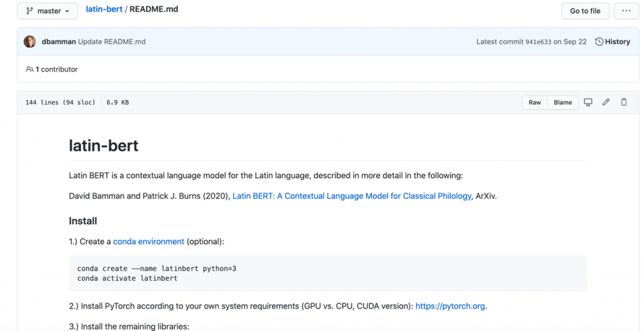
Task: Open the three-dot more options menu
Action: [x=626, y=11]
